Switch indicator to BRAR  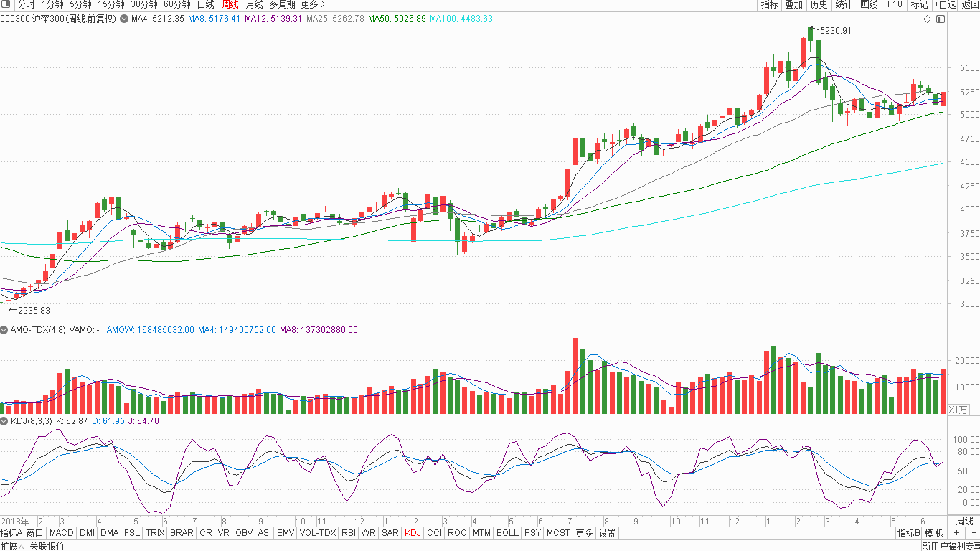[x=182, y=533]
